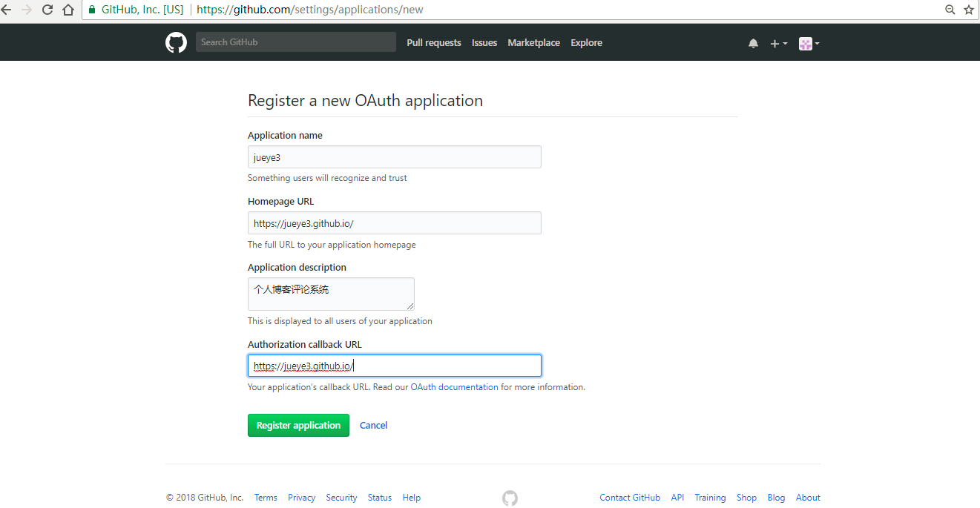
Task: Click the browser reload icon
Action: click(47, 10)
